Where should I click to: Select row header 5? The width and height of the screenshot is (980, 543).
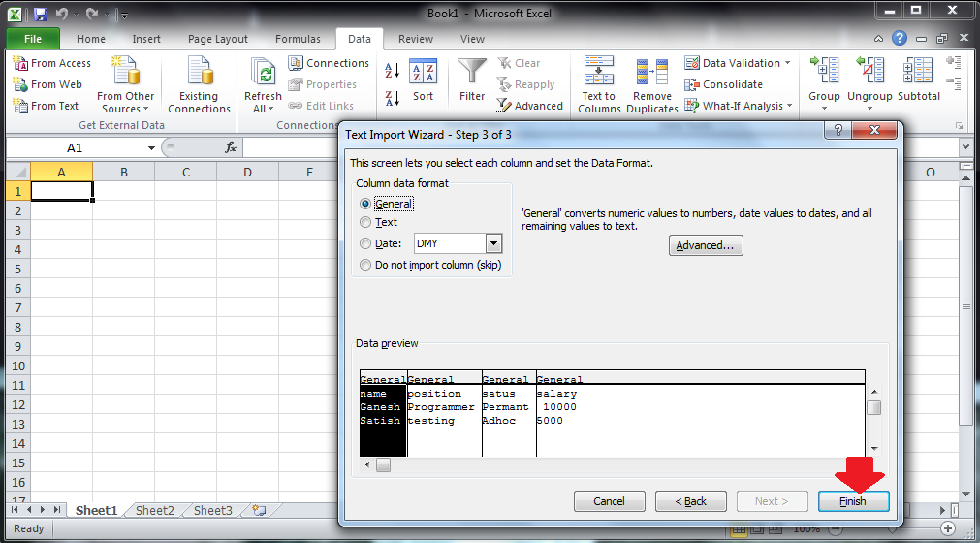click(18, 270)
